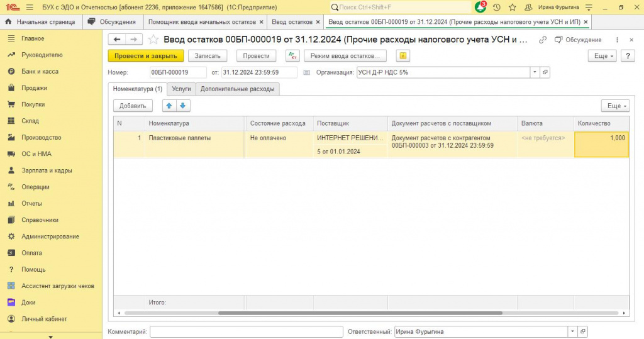Open responsible person card icon

pyautogui.click(x=582, y=331)
